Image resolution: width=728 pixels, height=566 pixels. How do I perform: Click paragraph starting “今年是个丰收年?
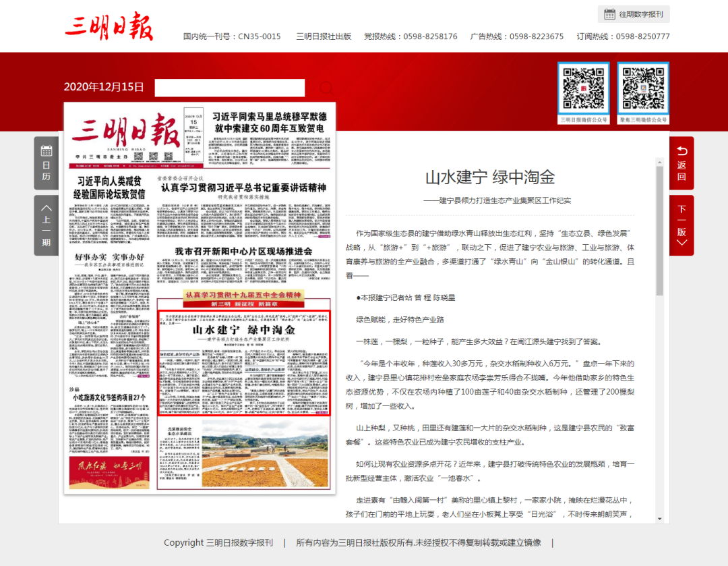pos(490,385)
